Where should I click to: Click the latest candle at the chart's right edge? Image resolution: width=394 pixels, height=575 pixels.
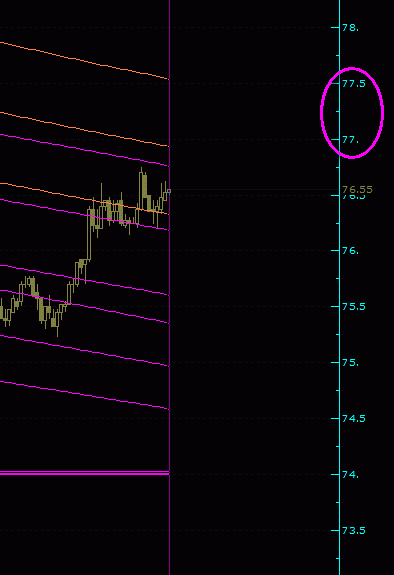(x=169, y=191)
